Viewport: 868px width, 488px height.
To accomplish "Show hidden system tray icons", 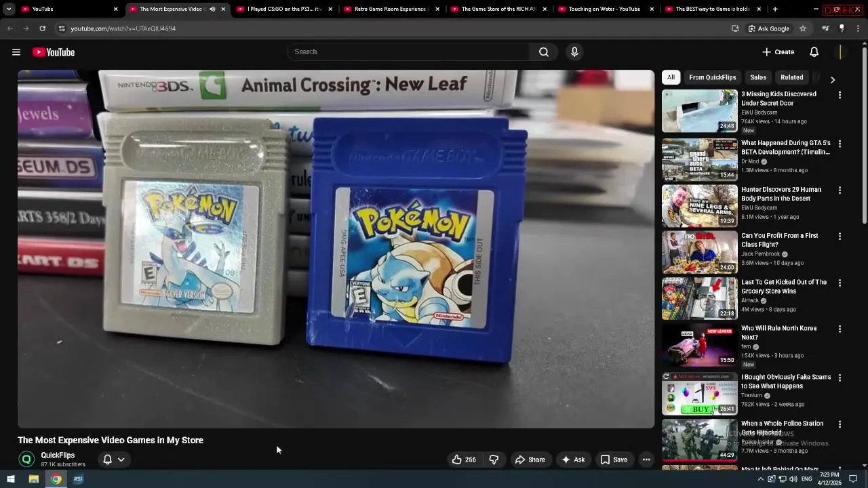I will pos(760,479).
